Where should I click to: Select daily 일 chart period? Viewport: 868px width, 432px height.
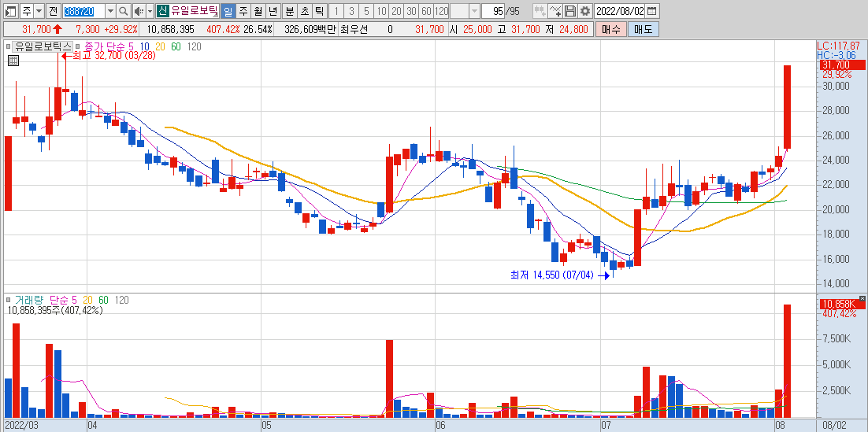[x=228, y=11]
